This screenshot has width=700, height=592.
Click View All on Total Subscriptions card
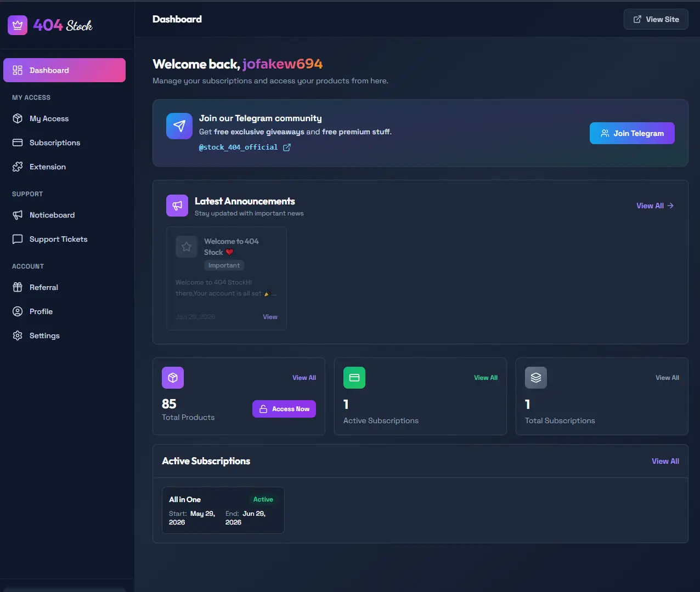coord(667,378)
